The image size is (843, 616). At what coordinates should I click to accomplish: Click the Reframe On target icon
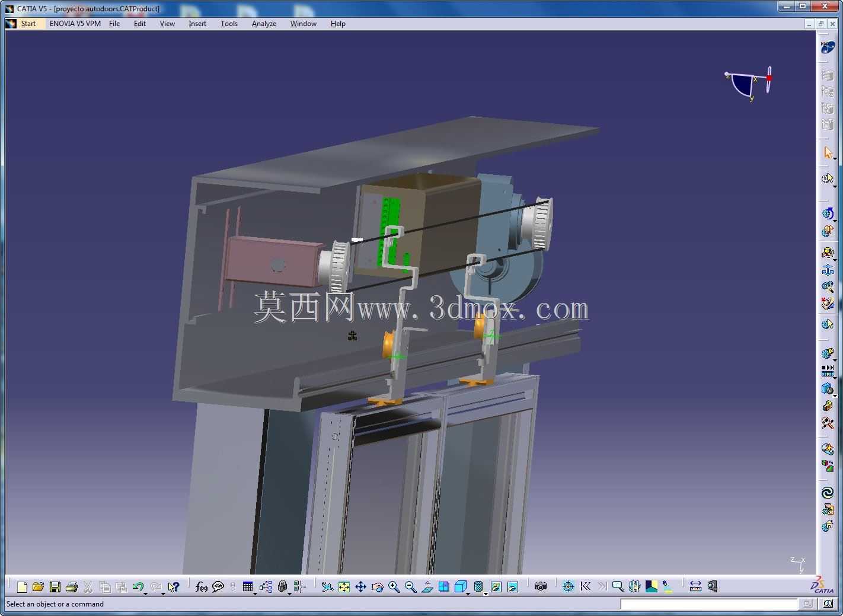tap(568, 587)
